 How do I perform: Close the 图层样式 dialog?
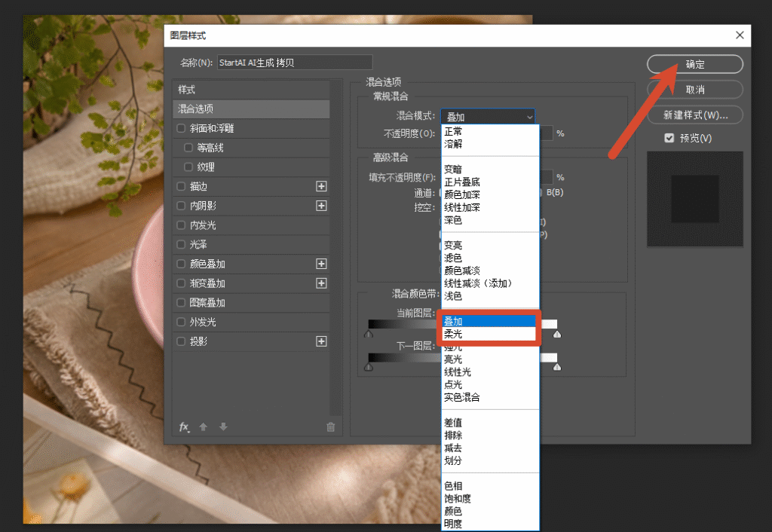740,35
